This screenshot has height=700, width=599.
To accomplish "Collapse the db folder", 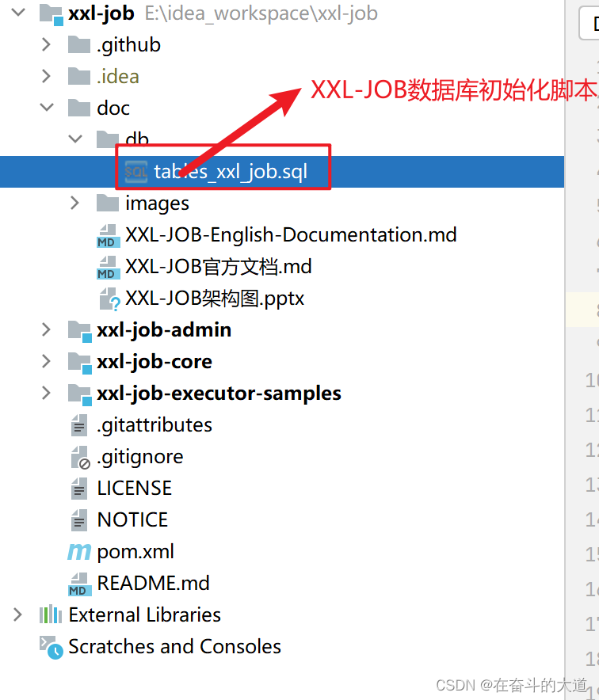I will [x=75, y=139].
